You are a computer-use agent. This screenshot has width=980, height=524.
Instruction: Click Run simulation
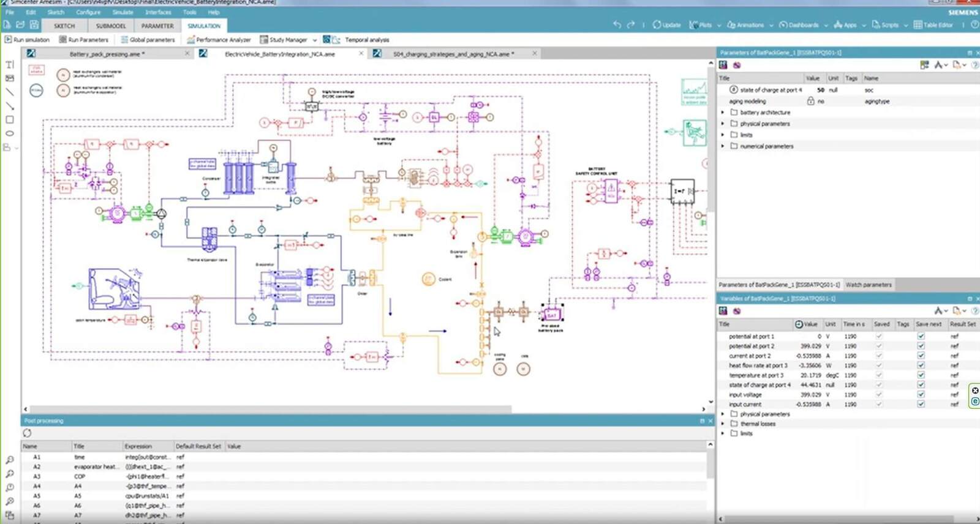pos(27,40)
